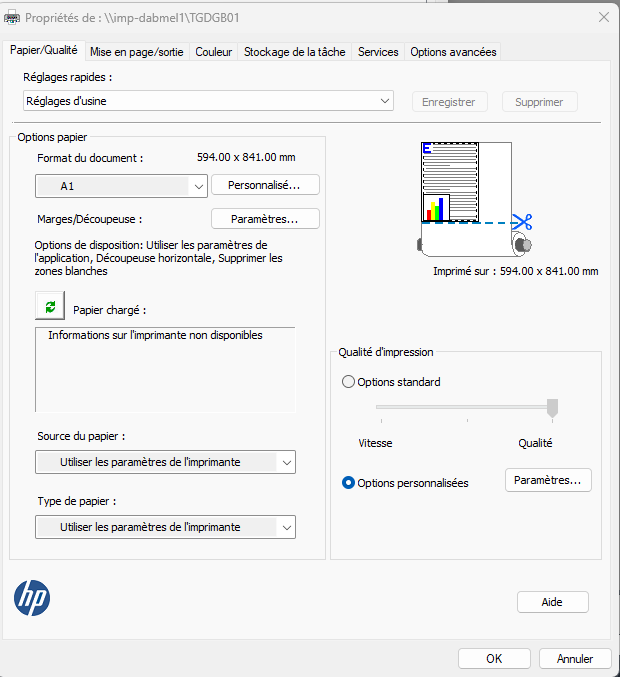Click the Papier chargé information box
This screenshot has width=620, height=677.
pyautogui.click(x=165, y=369)
